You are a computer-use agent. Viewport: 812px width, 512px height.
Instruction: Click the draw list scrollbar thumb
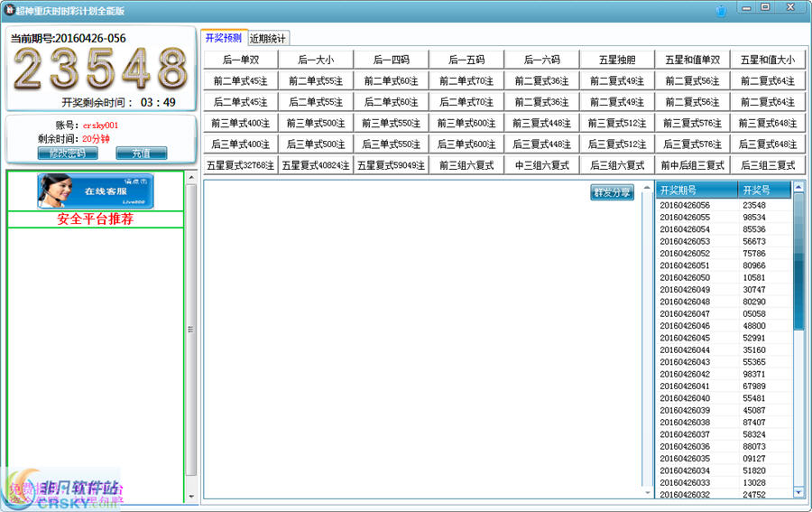click(798, 261)
